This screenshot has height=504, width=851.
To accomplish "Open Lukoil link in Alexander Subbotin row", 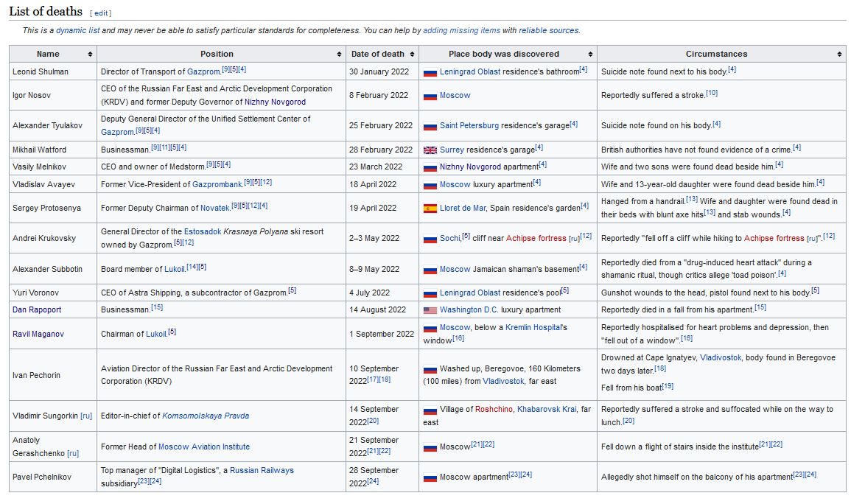I will click(x=174, y=269).
